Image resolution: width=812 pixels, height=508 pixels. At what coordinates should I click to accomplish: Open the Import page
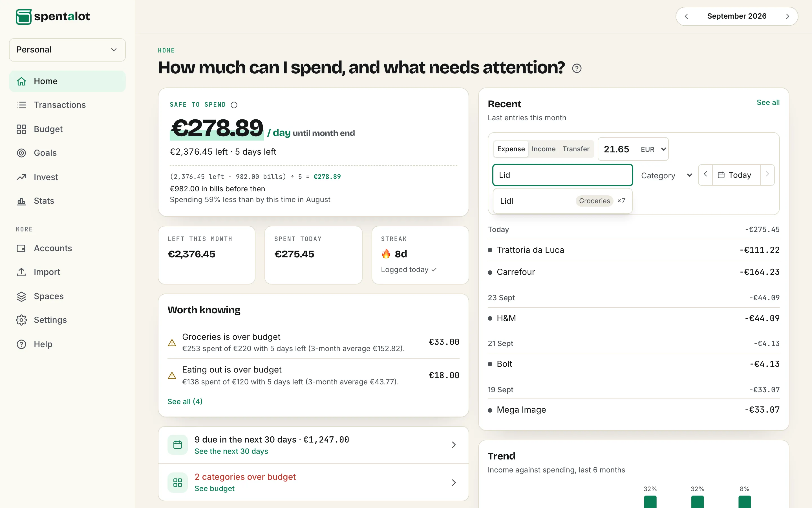coord(67,272)
